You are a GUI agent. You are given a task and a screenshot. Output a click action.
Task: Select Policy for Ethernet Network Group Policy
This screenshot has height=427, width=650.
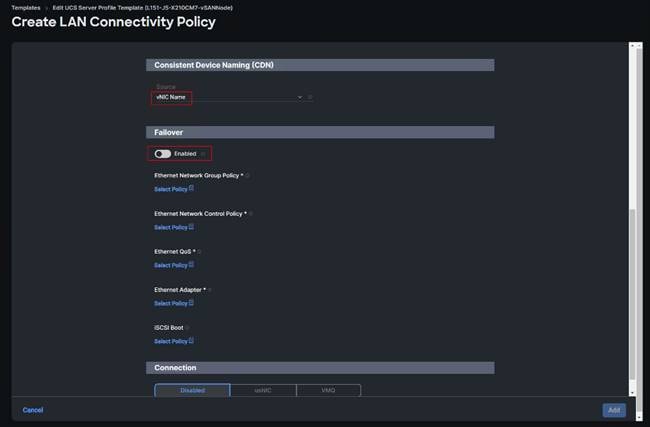click(170, 189)
